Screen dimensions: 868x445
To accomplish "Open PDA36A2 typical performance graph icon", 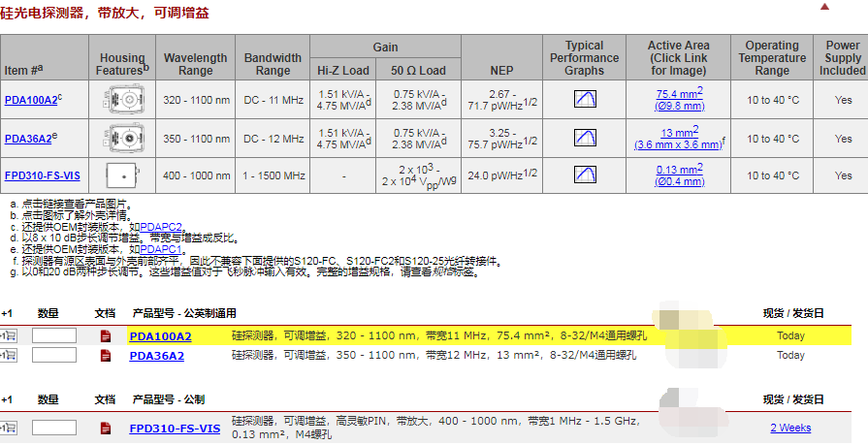I will (x=585, y=138).
